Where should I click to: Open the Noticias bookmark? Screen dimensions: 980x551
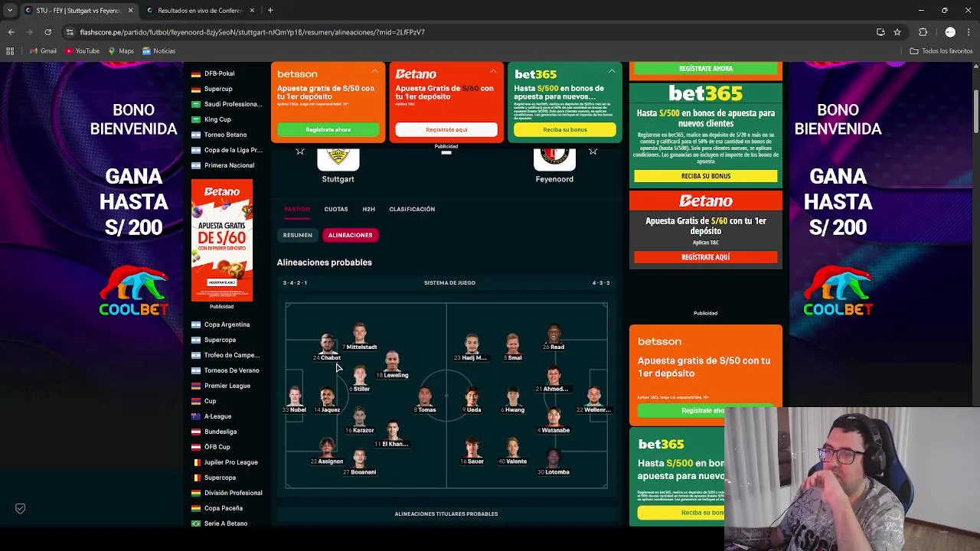158,51
